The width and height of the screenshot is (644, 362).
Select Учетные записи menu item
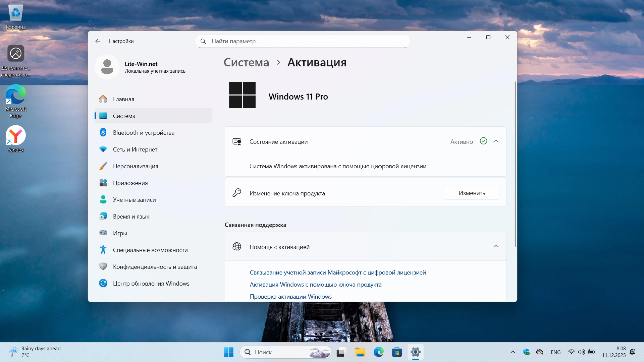pyautogui.click(x=134, y=200)
